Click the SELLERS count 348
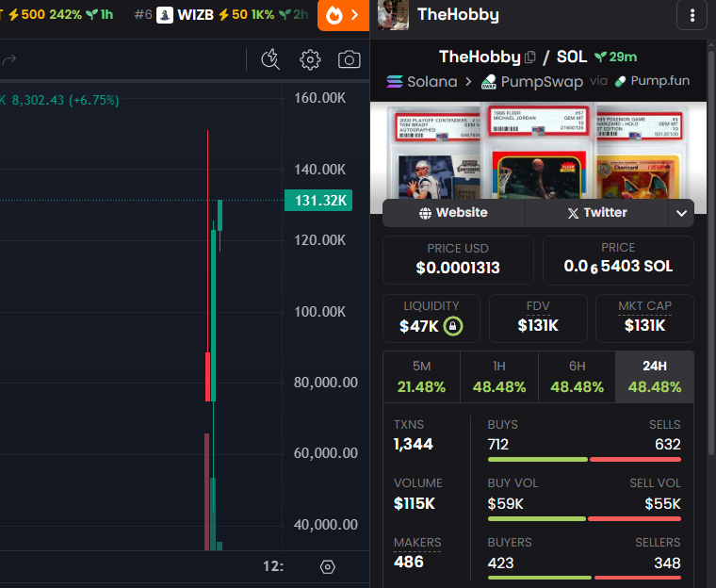Viewport: 716px width, 588px height. tap(667, 563)
